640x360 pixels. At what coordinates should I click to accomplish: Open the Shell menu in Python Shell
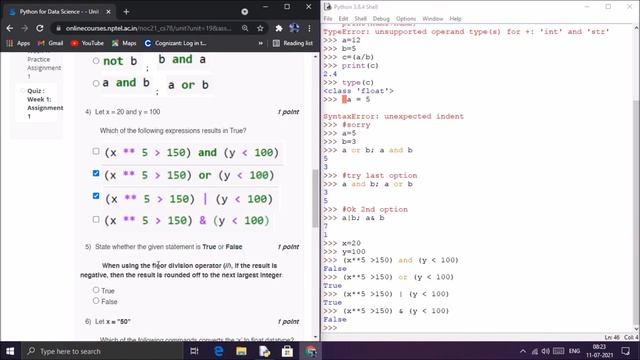coord(360,19)
